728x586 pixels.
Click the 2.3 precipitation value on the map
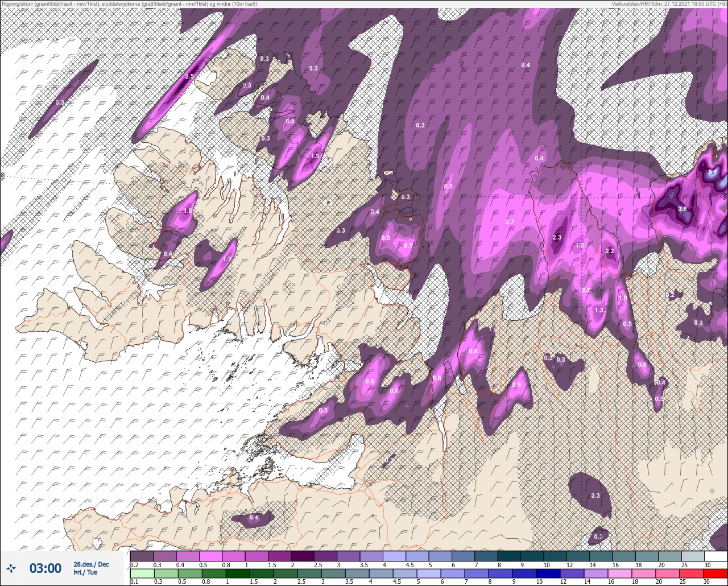point(557,238)
